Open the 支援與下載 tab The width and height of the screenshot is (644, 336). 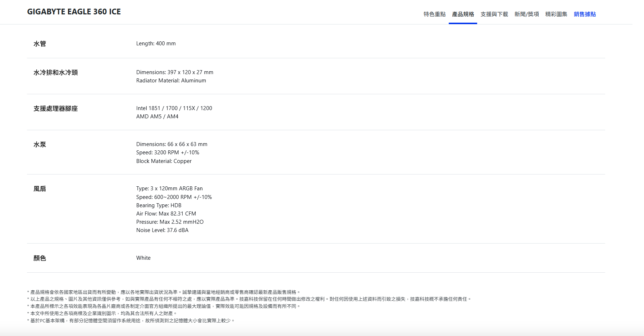[x=494, y=14]
